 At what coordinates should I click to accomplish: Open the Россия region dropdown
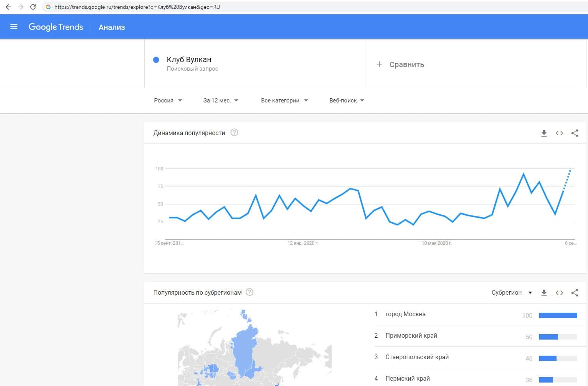168,101
